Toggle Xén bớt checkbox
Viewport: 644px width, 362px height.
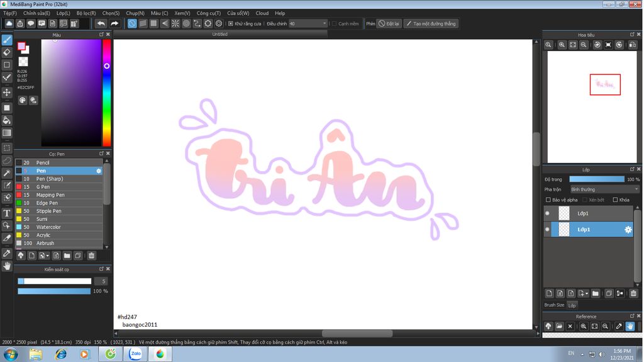pyautogui.click(x=585, y=200)
